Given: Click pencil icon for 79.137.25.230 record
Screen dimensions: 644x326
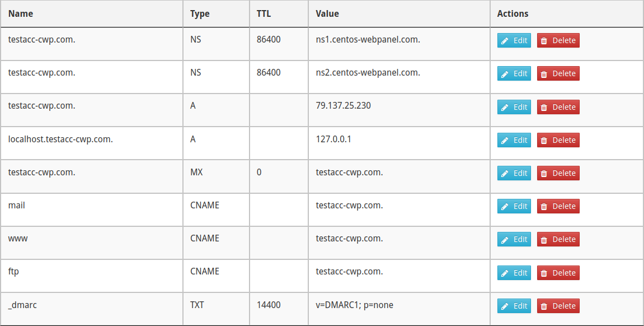Looking at the screenshot, I should (x=505, y=108).
